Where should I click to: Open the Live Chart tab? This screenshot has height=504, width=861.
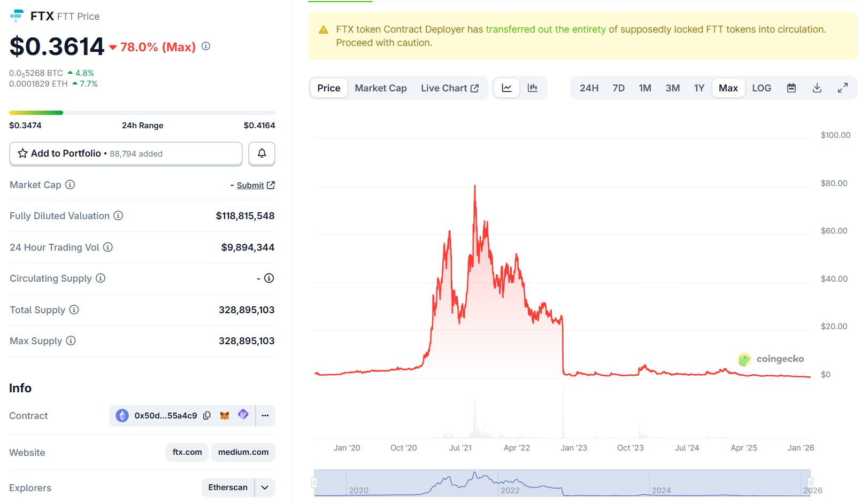tap(449, 88)
